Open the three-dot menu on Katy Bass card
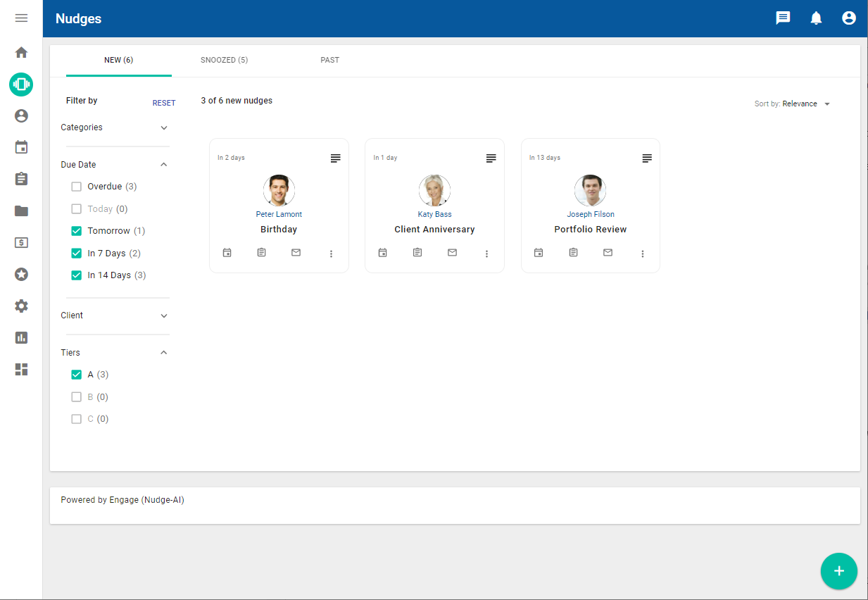 pyautogui.click(x=486, y=254)
